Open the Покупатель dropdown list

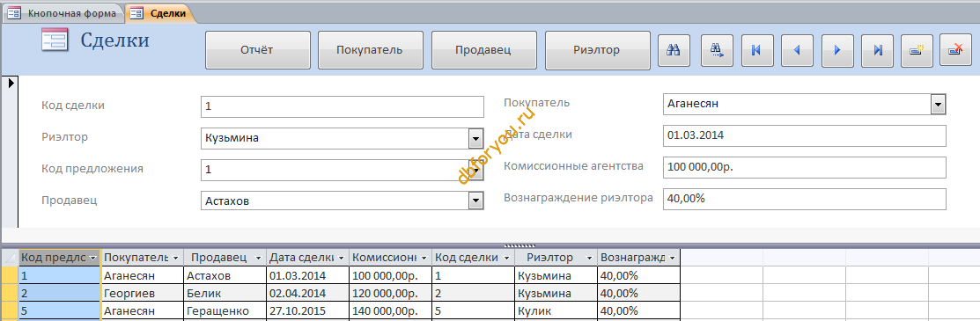point(938,105)
